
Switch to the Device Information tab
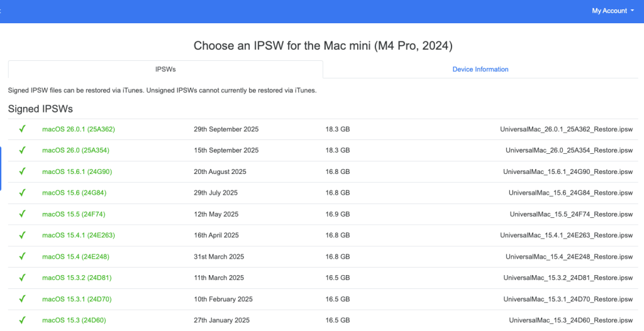click(x=480, y=69)
